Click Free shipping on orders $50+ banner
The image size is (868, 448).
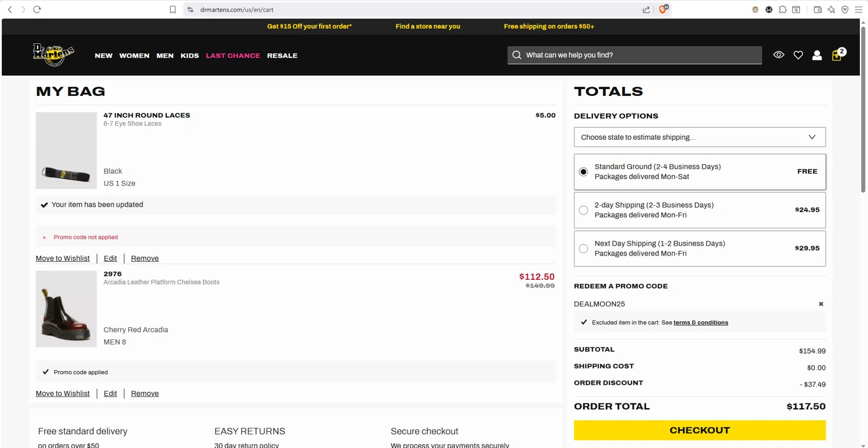tap(549, 27)
